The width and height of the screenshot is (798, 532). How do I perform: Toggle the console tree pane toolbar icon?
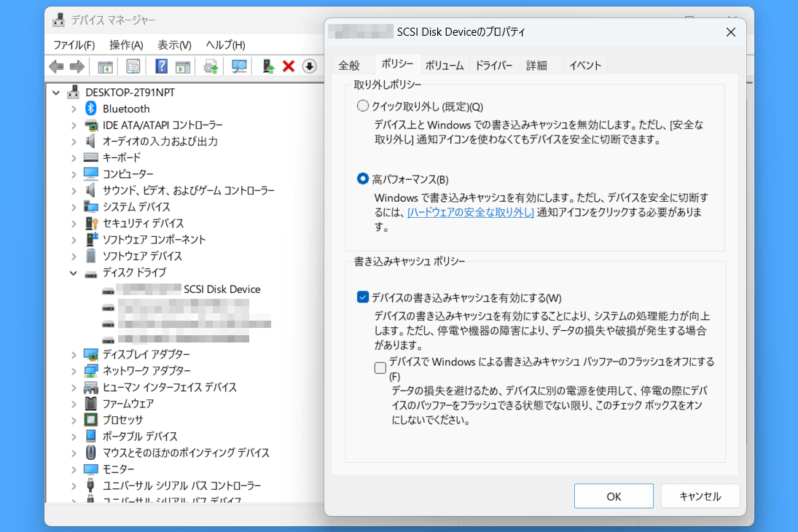(x=106, y=66)
